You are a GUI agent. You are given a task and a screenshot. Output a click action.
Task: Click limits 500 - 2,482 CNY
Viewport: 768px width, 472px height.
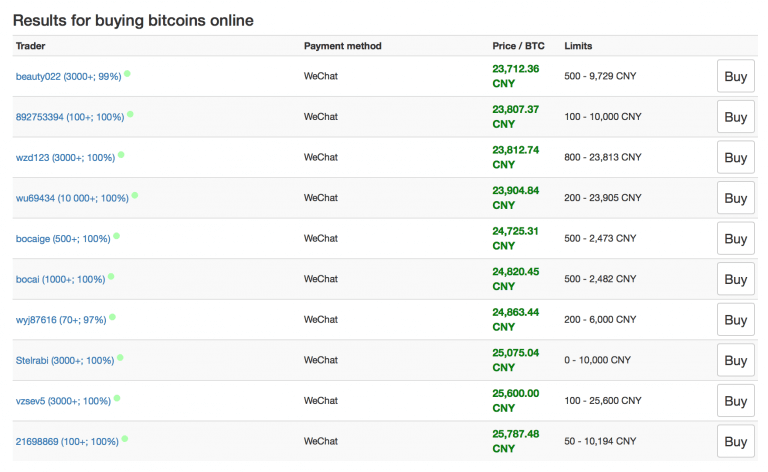[x=600, y=279]
